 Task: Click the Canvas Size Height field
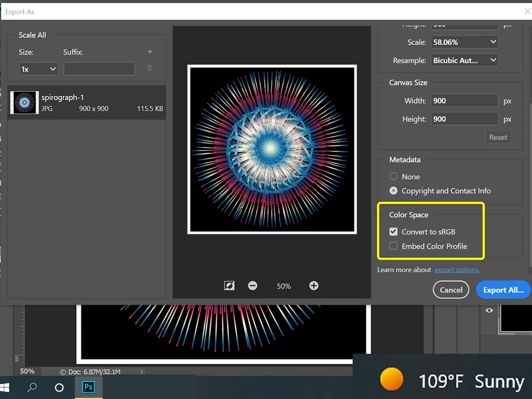[464, 119]
